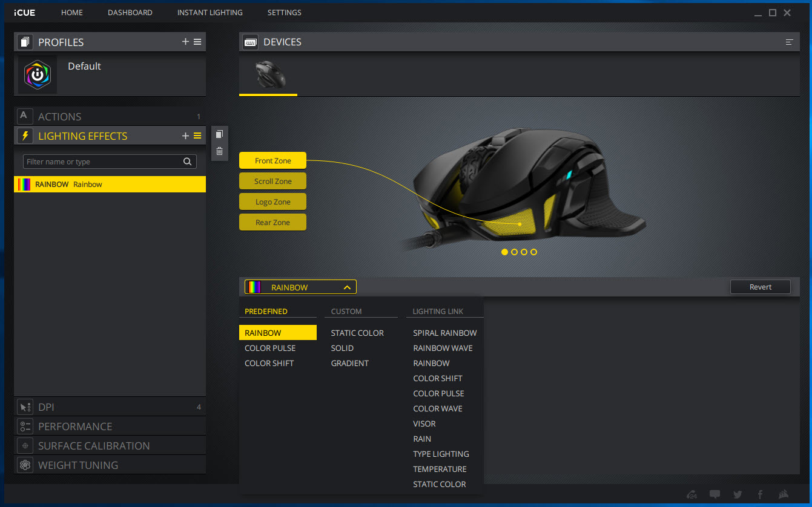Screen dimensions: 812x507
Task: Select second mouse view dot
Action: tap(514, 252)
